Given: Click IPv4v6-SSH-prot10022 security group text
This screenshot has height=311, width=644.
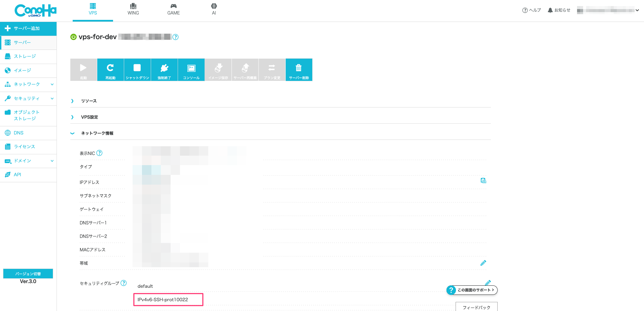Looking at the screenshot, I should pos(163,300).
